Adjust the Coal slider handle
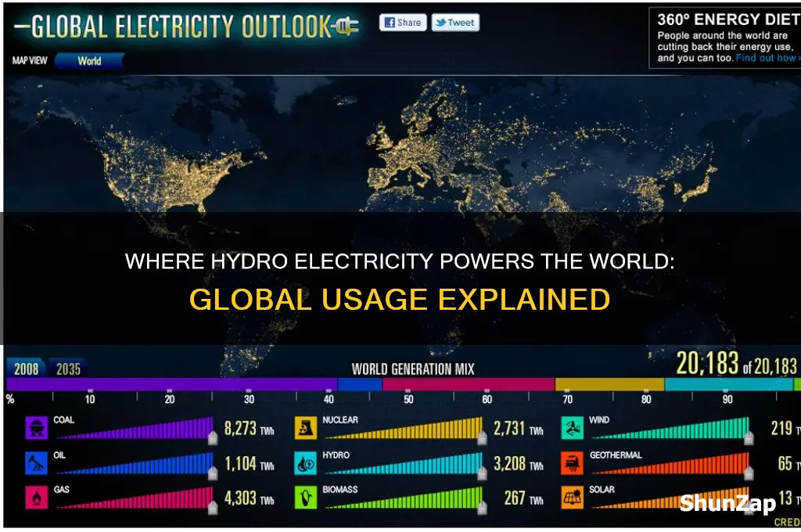801x532 pixels. 213,438
